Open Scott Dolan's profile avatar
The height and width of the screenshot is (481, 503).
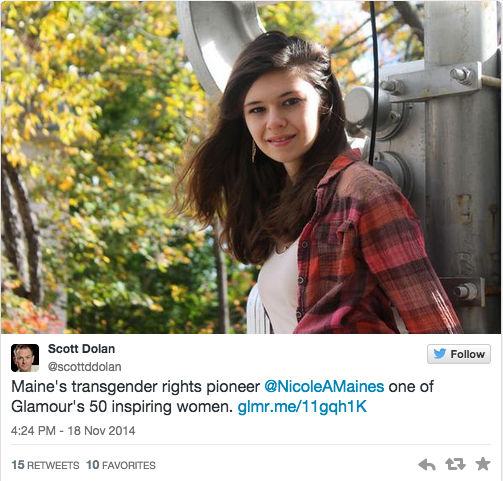click(x=25, y=358)
